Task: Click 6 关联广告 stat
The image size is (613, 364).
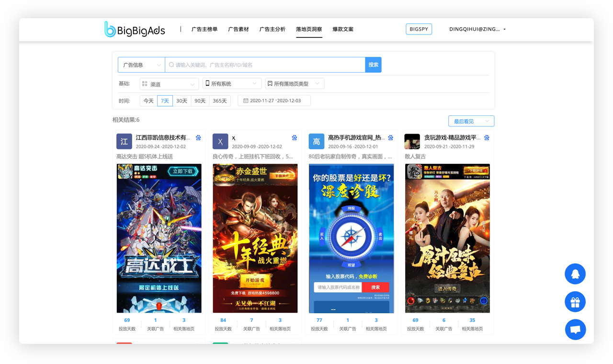Action: 444,324
